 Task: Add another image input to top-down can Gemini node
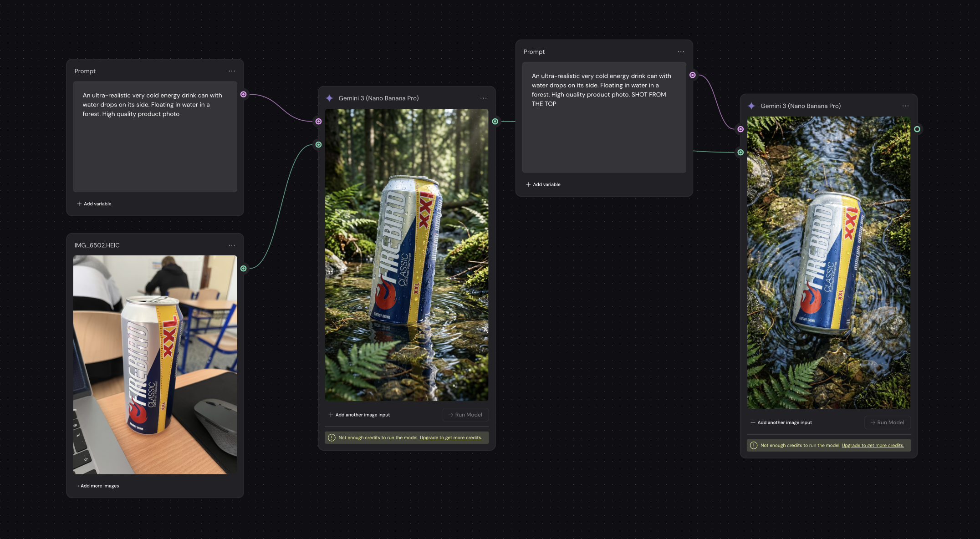[781, 422]
